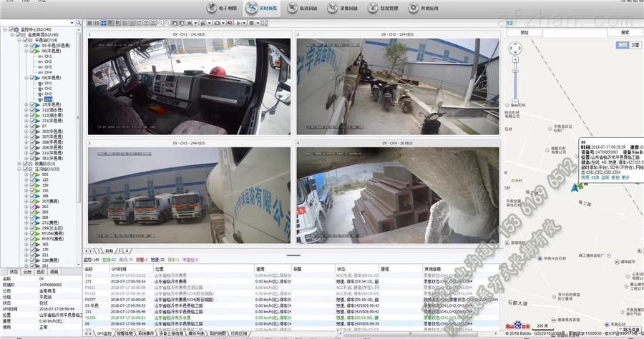
Task: Toggle the red speaker mute icon
Action: [x=230, y=23]
